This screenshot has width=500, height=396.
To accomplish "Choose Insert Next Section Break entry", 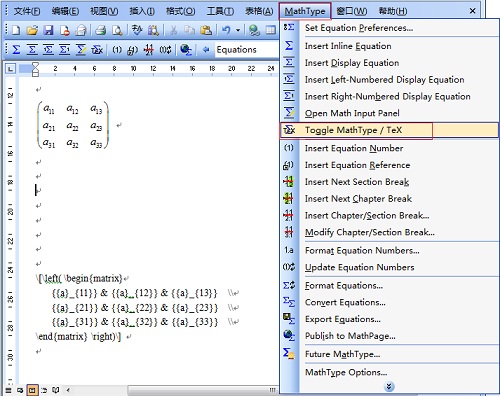I will [389, 182].
